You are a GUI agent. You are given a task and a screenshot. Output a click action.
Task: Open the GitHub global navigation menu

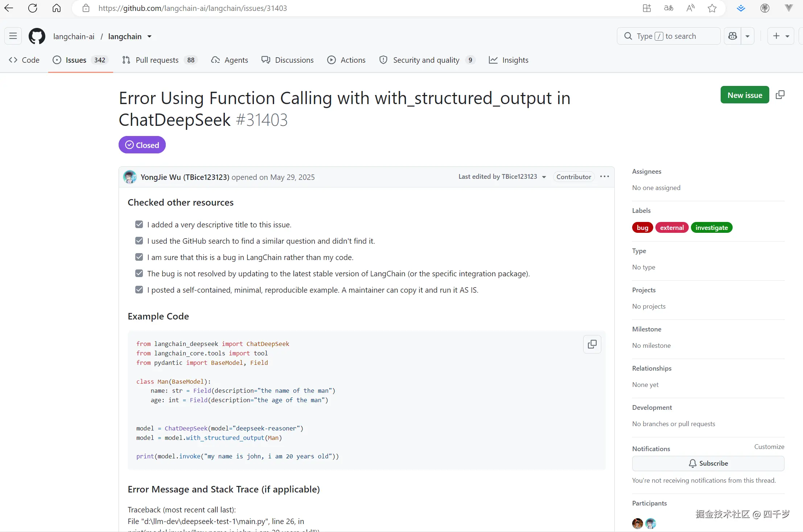(x=13, y=36)
